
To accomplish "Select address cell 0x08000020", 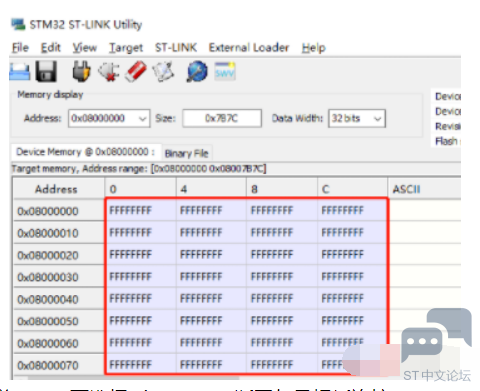I will pos(59,255).
